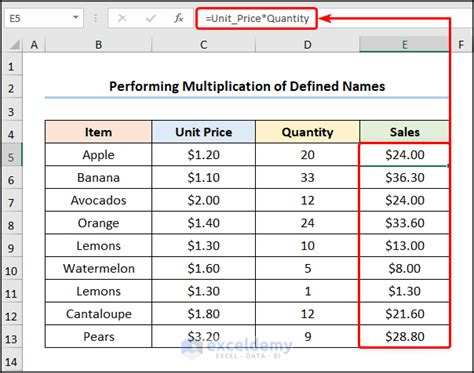This screenshot has width=474, height=373.
Task: Click the 'Quantity' header cell
Action: click(x=308, y=132)
